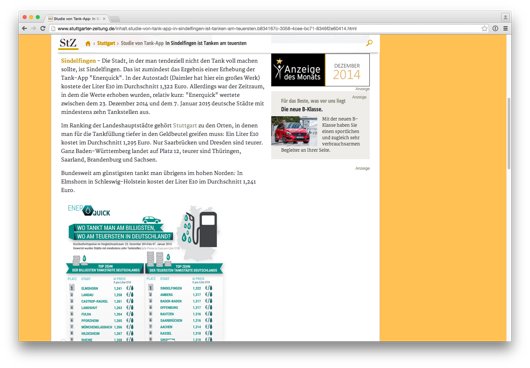Click the user profile button in title bar
The height and width of the screenshot is (368, 530).
pyautogui.click(x=505, y=17)
